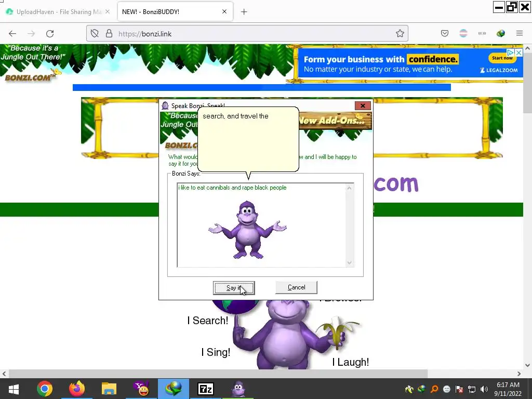Click the BonziBuddy taskbar icon
The image size is (532, 399).
point(238,389)
